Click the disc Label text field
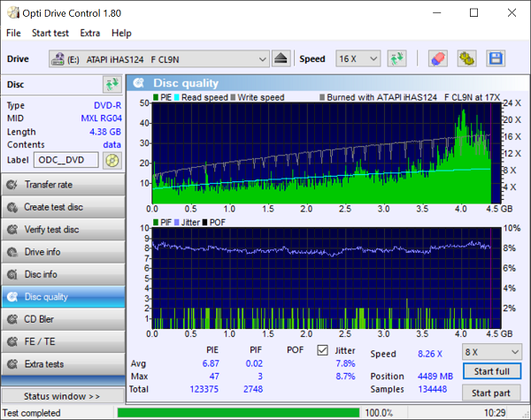This screenshot has height=420, width=531. pyautogui.click(x=66, y=160)
